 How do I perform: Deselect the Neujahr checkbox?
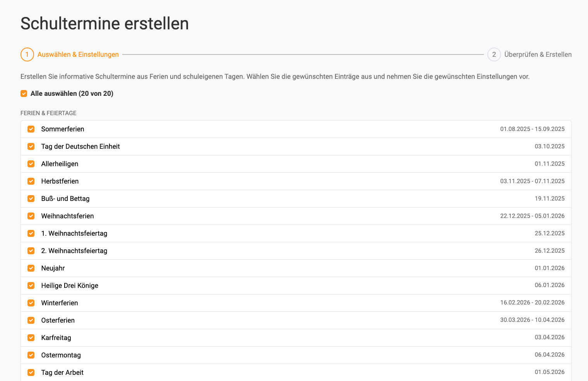[31, 268]
